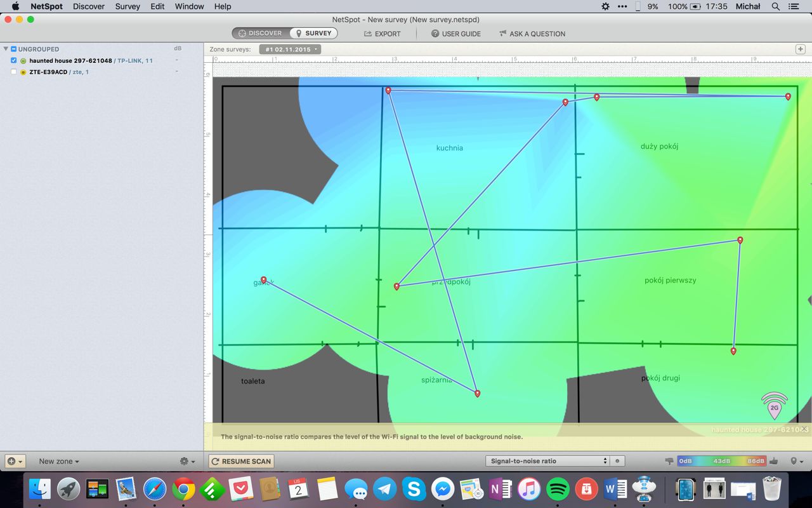Open Spotlight search in menu bar

click(775, 6)
